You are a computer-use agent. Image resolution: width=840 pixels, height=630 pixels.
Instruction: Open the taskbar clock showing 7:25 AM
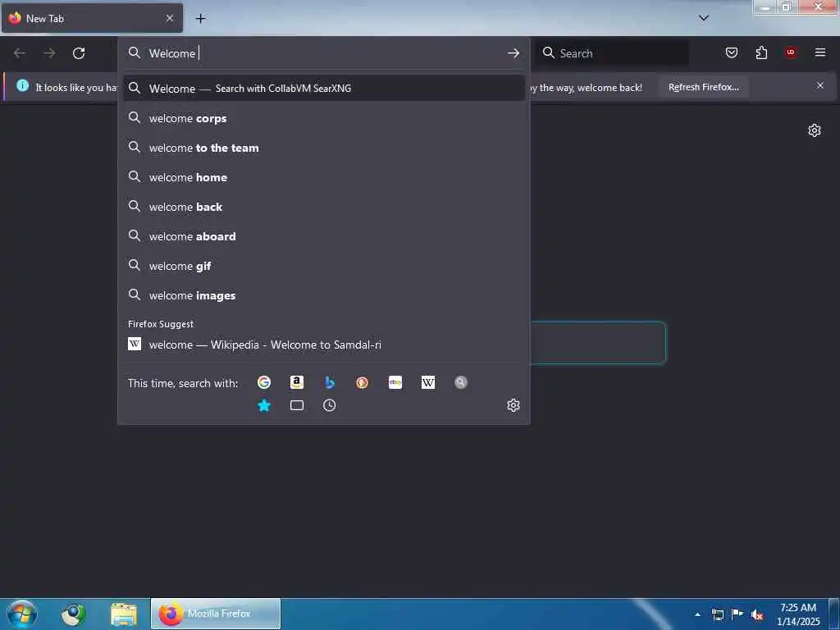coord(798,614)
